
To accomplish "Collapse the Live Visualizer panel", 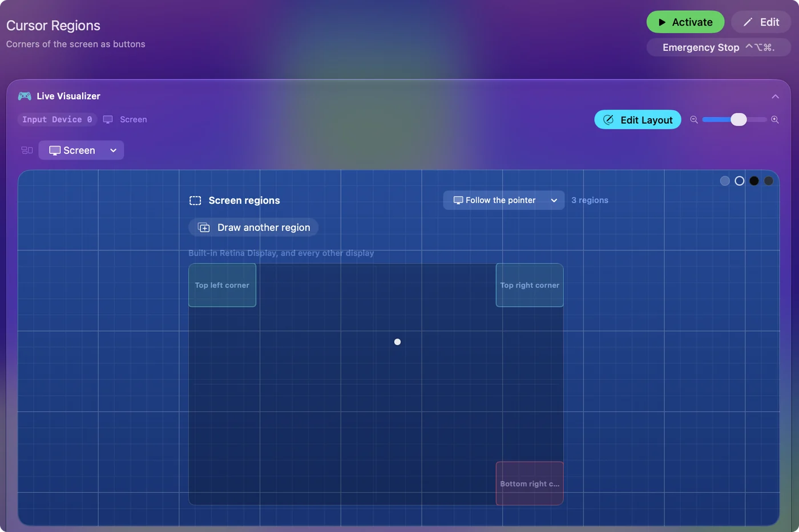I will point(775,96).
